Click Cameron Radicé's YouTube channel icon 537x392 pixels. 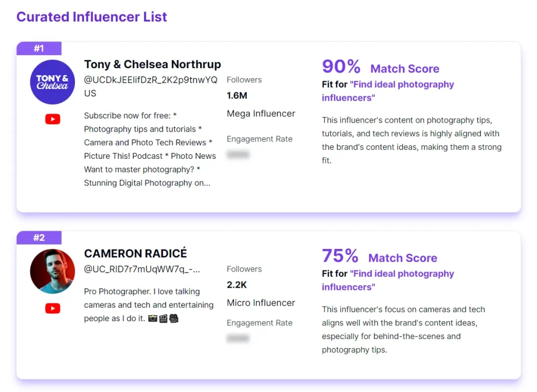[x=52, y=309]
